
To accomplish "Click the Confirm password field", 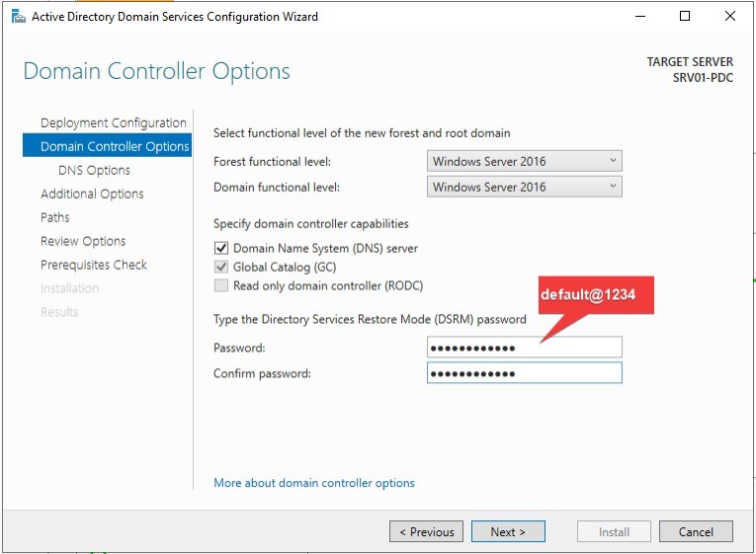I will coord(524,373).
